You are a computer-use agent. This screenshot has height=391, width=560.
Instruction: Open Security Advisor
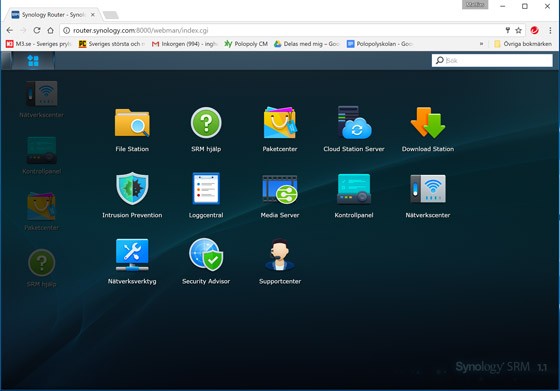click(206, 261)
